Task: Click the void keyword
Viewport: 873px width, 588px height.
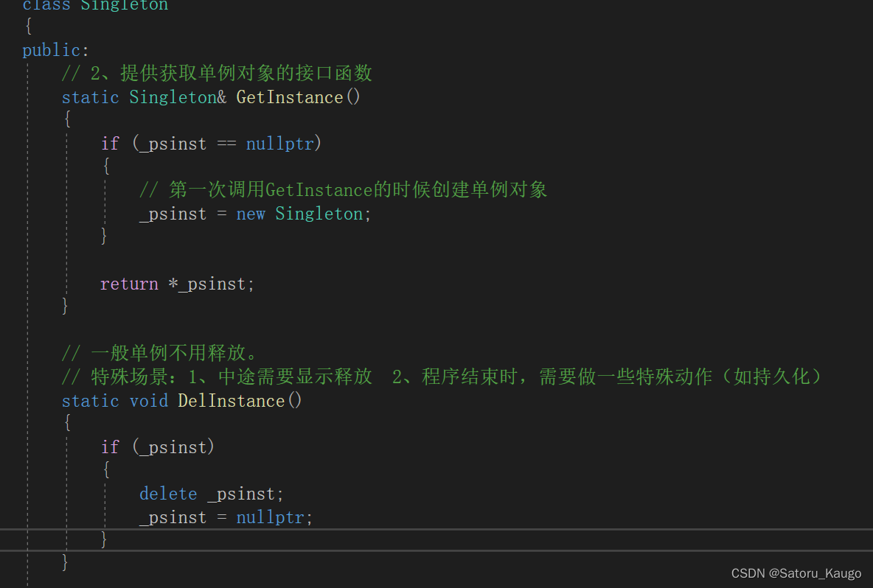Action: click(x=149, y=401)
